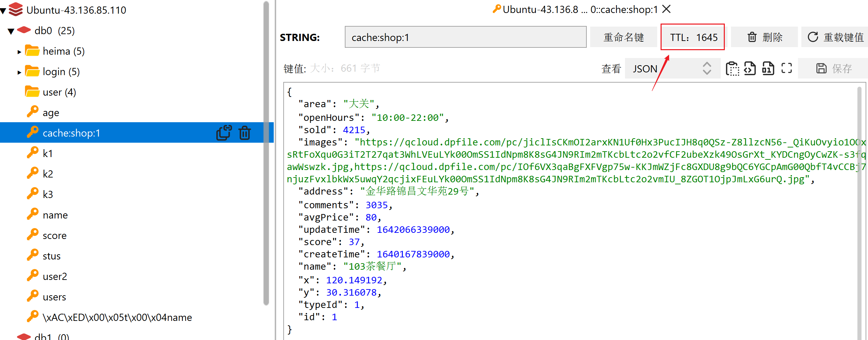Open the name key
The image size is (868, 340).
55,215
